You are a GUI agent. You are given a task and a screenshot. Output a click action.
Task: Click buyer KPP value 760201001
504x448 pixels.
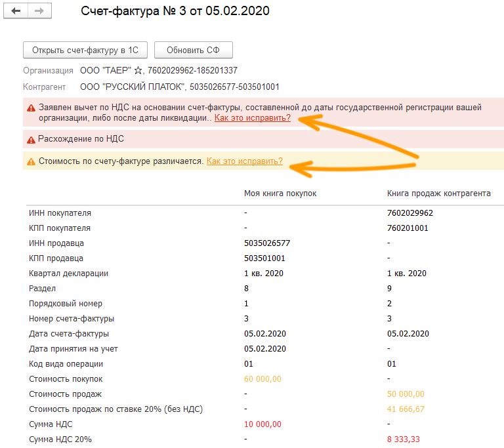[408, 228]
